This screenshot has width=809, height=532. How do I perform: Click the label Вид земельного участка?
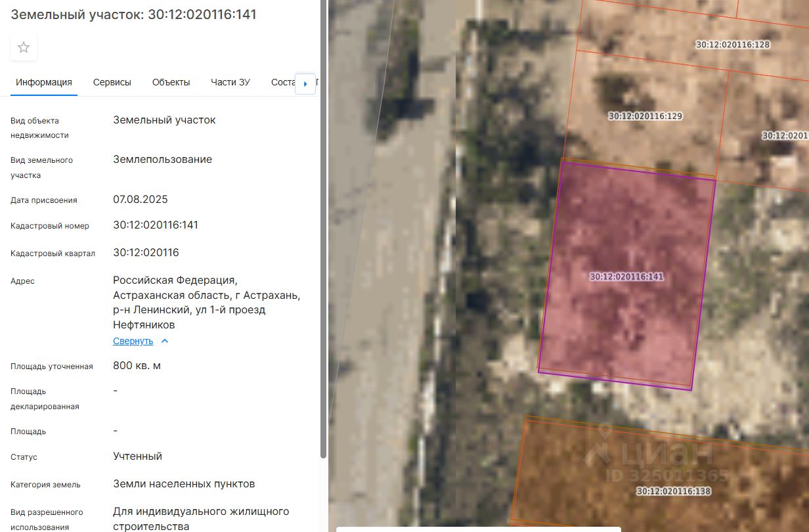pyautogui.click(x=41, y=167)
